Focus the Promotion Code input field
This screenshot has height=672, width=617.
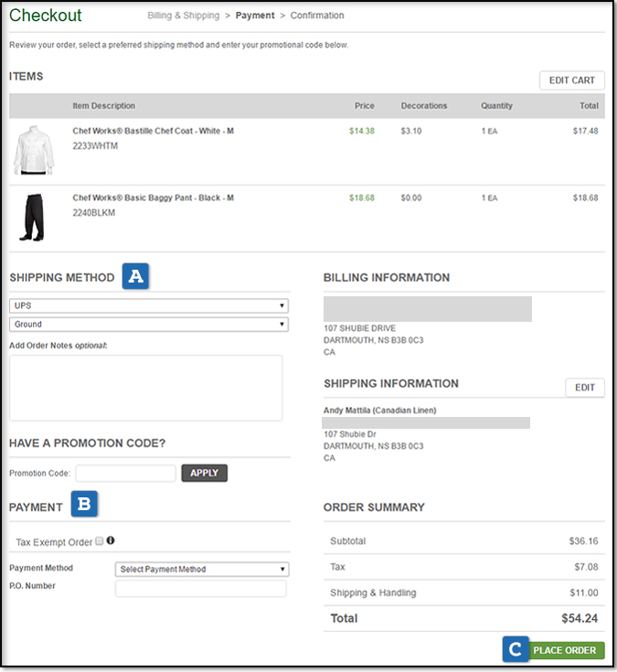125,473
